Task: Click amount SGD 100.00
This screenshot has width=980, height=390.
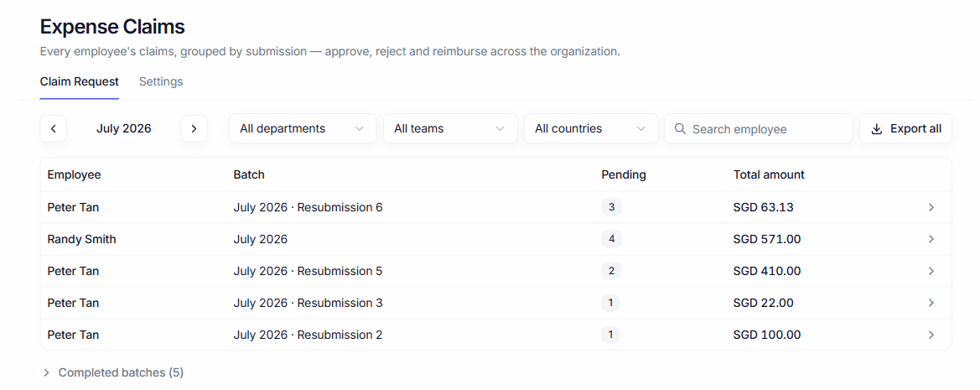Action: click(767, 335)
